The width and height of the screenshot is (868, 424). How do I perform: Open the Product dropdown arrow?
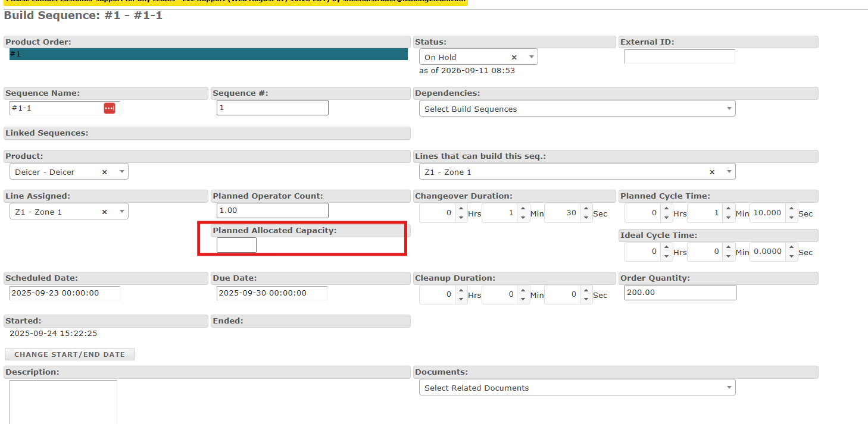coord(122,172)
